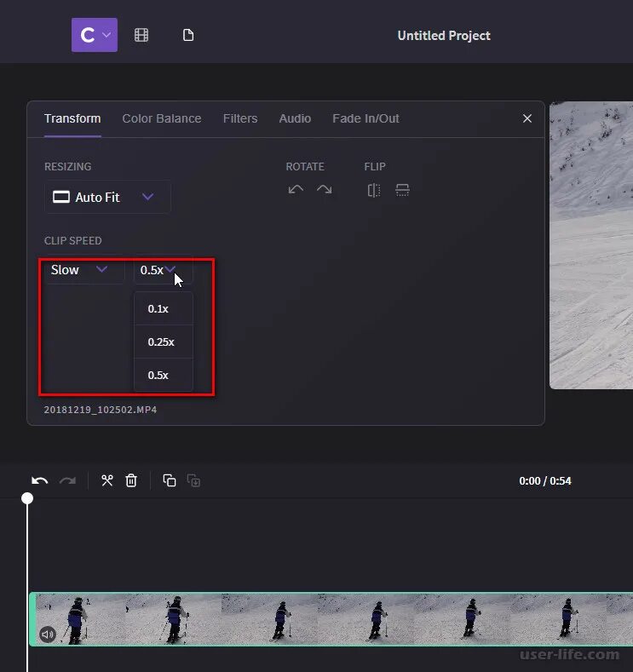Viewport: 633px width, 672px height.
Task: Choose 0.1x speed option
Action: pyautogui.click(x=164, y=308)
